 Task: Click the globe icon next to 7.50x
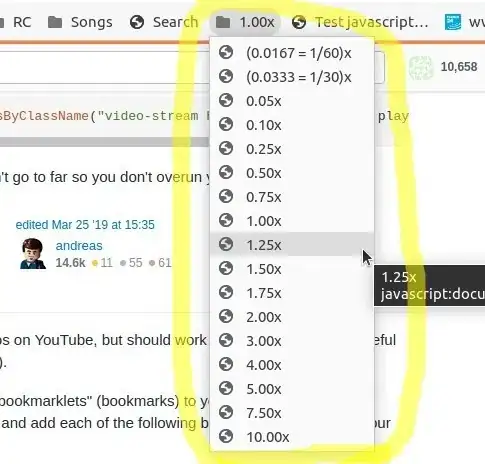[x=226, y=412]
